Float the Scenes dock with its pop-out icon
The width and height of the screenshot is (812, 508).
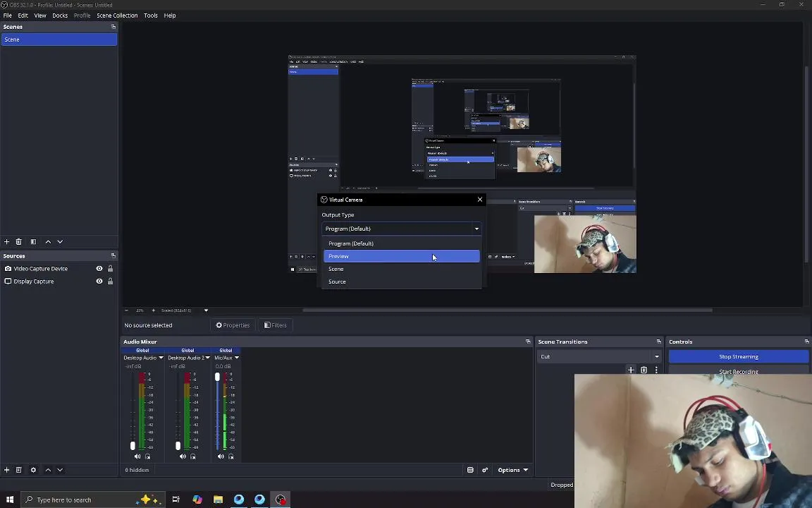(x=113, y=27)
